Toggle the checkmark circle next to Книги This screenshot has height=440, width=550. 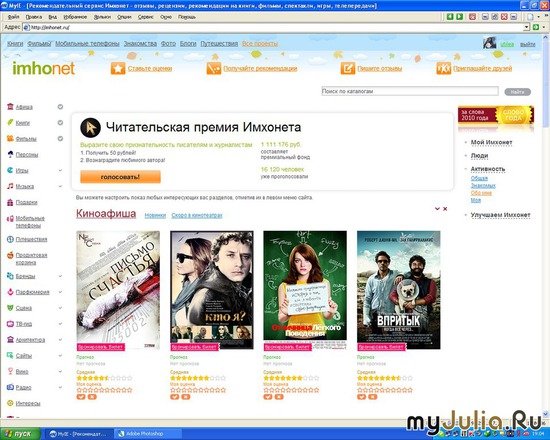(60, 122)
